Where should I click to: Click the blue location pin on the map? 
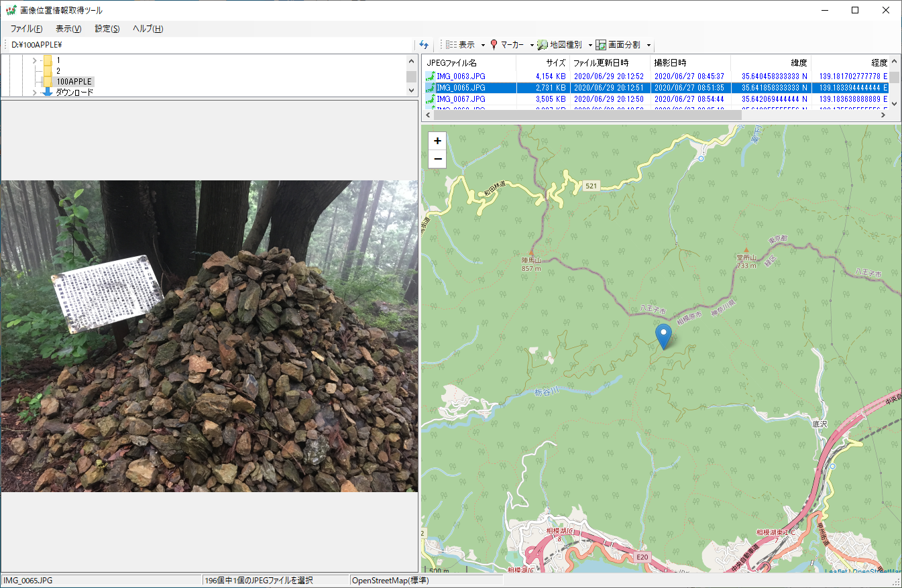pos(664,336)
